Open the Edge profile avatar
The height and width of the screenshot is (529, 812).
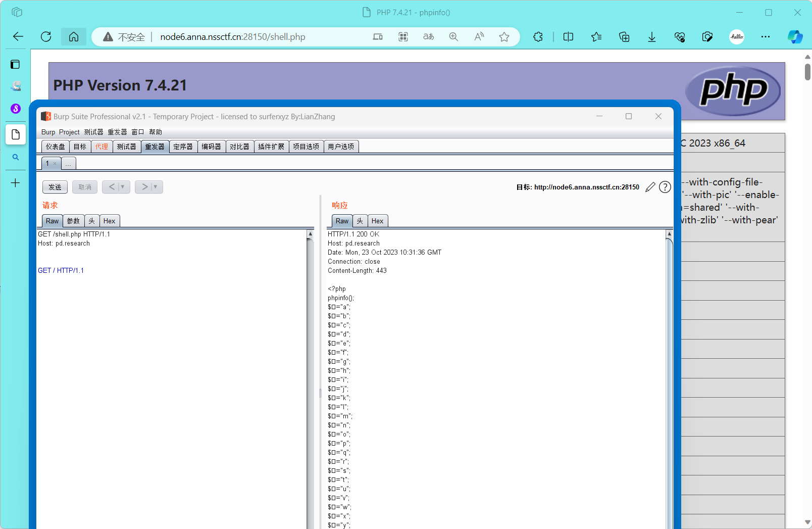pyautogui.click(x=737, y=36)
